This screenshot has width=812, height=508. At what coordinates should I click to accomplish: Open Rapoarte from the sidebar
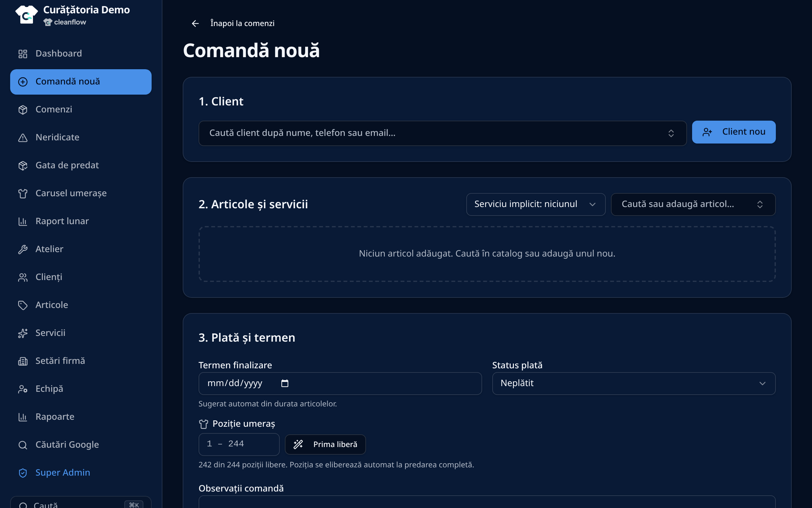tap(81, 417)
